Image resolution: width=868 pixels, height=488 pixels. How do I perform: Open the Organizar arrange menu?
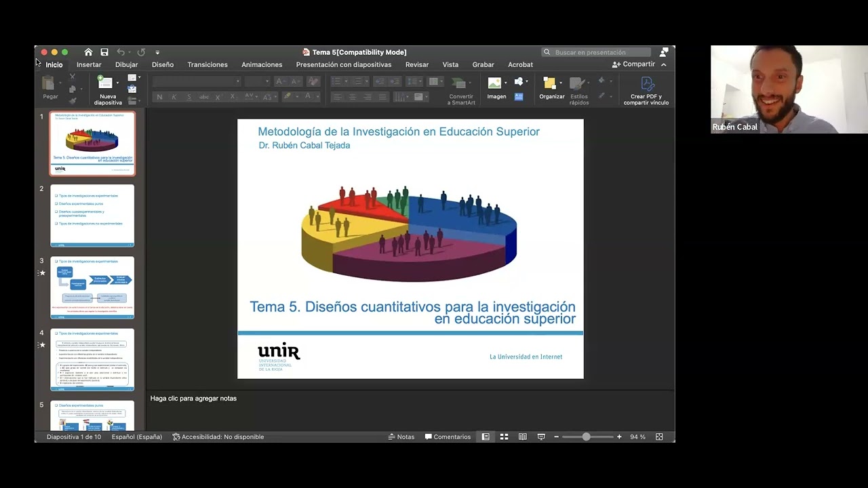[551, 88]
